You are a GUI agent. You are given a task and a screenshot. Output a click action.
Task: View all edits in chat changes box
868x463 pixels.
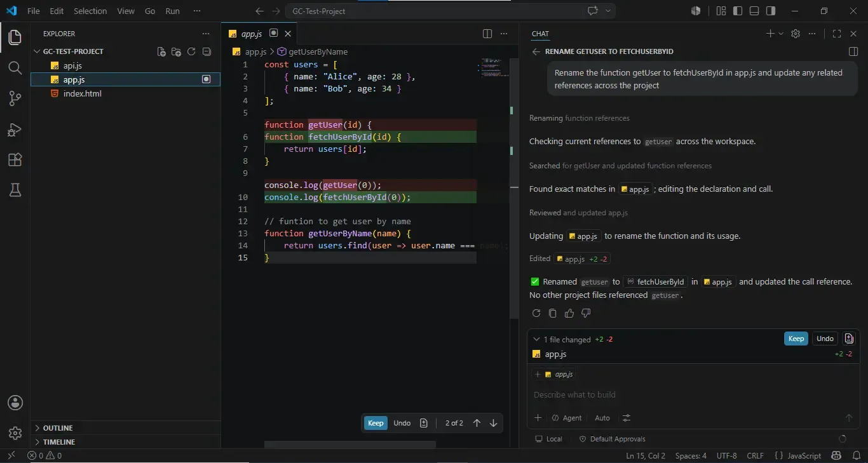click(849, 339)
